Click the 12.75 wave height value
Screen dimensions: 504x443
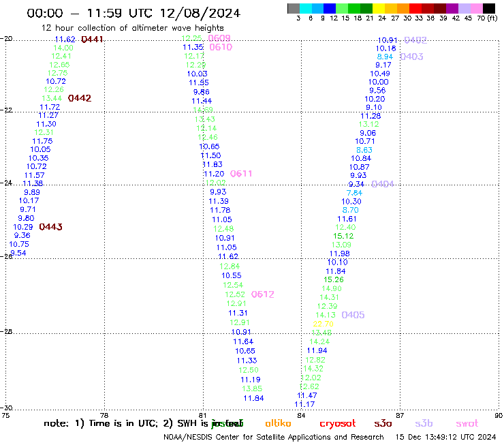(x=57, y=73)
